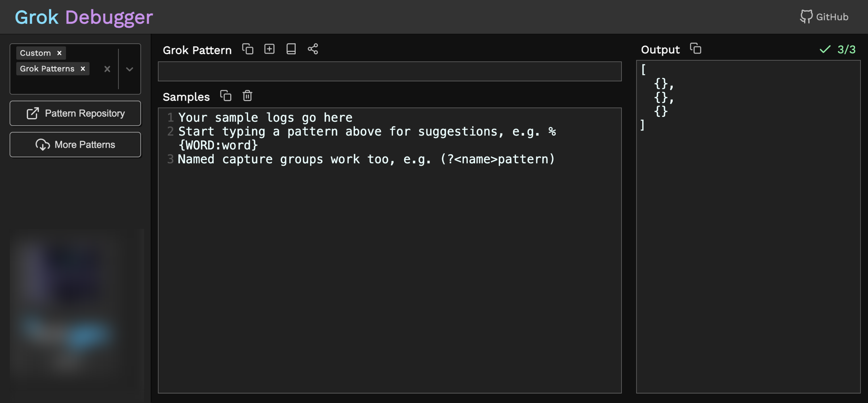Click the add pattern plus icon
Image resolution: width=868 pixels, height=403 pixels.
269,49
